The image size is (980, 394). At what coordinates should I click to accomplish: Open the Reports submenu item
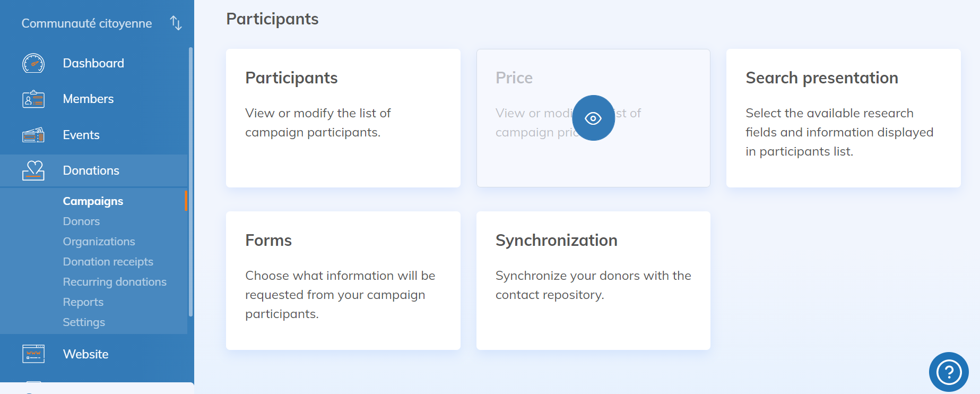(83, 302)
